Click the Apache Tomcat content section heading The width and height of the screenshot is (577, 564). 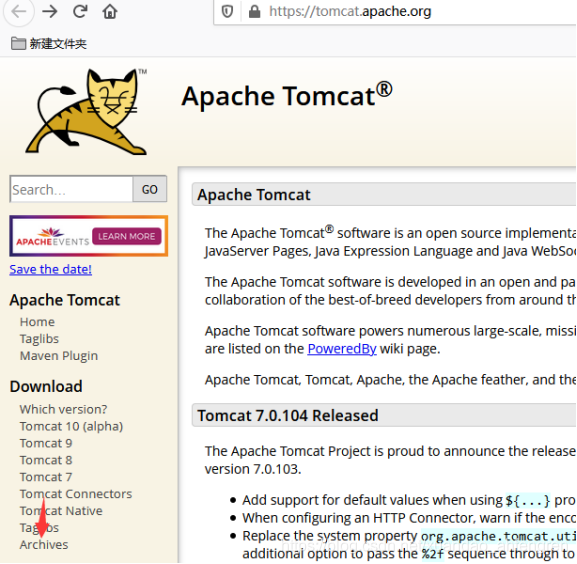click(254, 195)
